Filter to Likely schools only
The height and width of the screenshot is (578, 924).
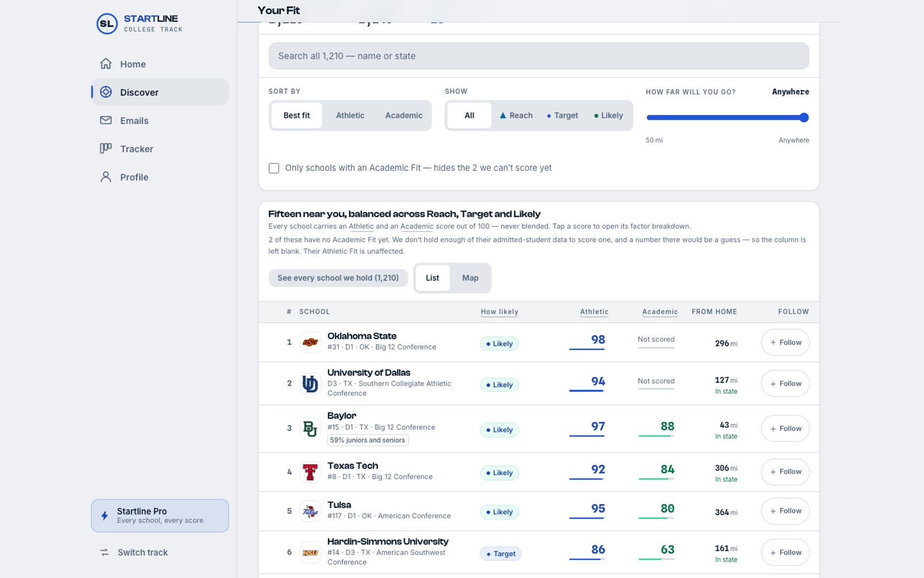point(609,116)
